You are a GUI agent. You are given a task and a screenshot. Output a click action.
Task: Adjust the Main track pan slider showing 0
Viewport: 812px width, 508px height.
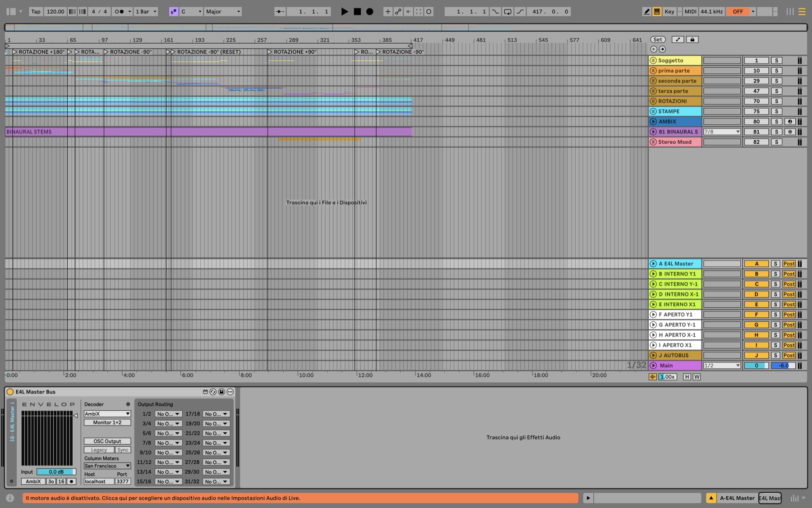(x=757, y=366)
